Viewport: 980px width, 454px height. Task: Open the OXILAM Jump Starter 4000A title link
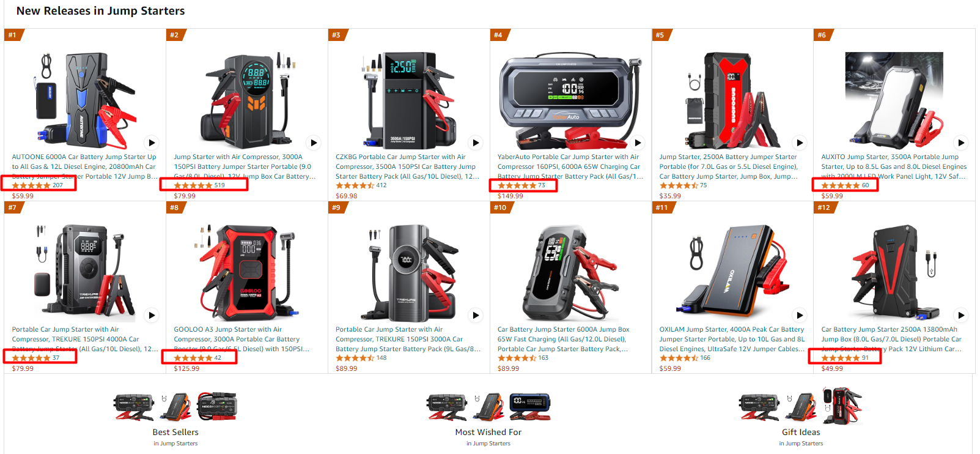732,339
